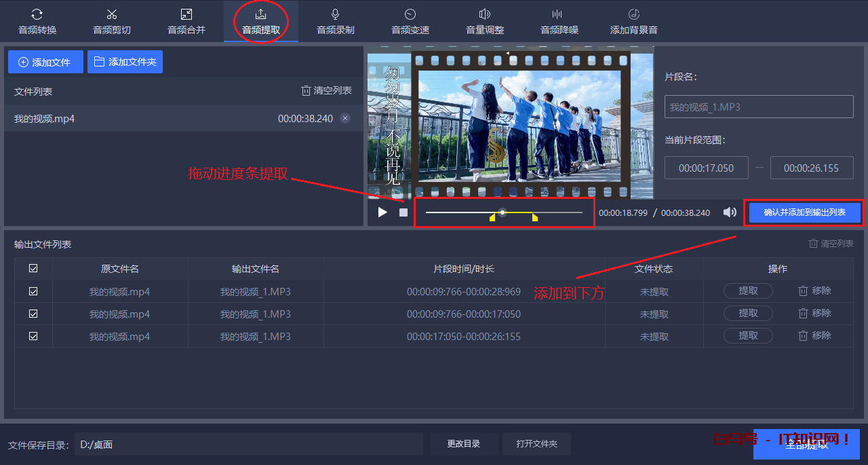Play the video preview
The height and width of the screenshot is (465, 868).
382,212
